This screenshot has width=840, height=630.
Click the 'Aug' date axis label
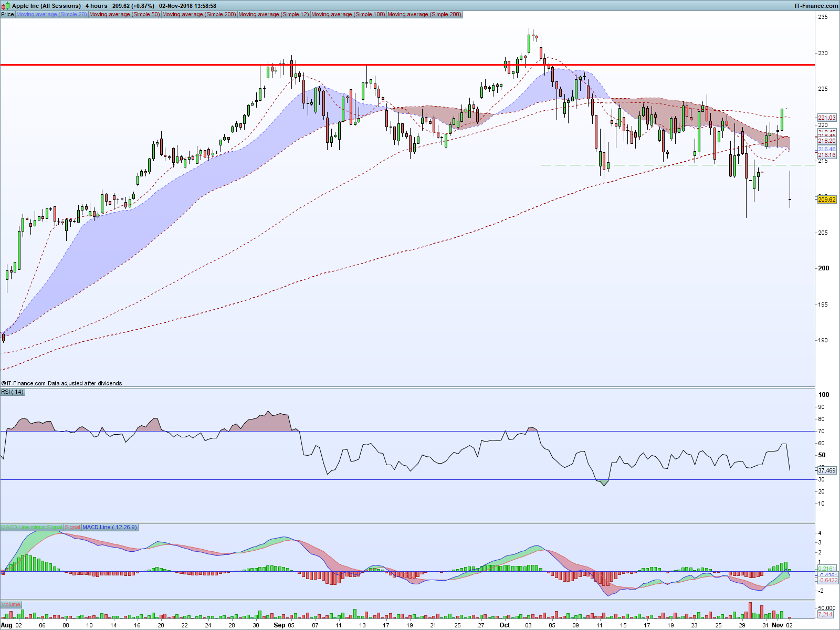coord(7,625)
